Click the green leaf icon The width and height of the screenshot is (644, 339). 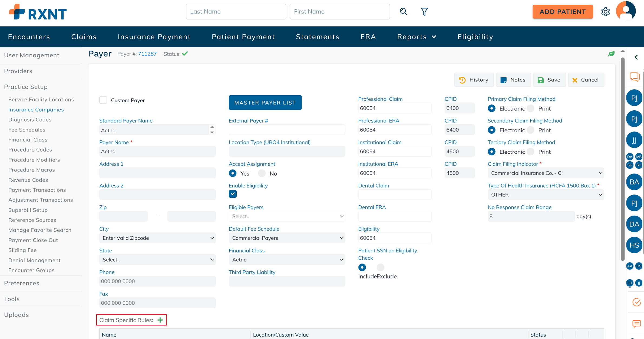(611, 54)
